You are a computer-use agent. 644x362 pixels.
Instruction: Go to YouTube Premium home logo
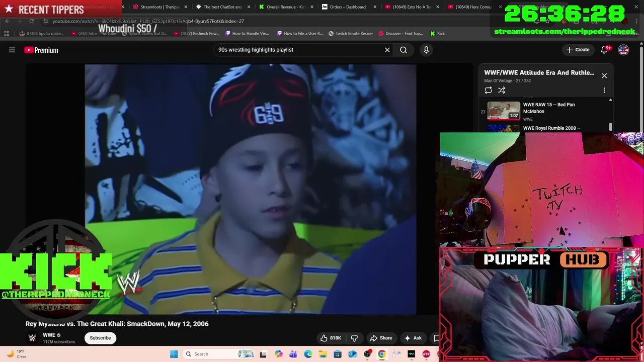tap(41, 50)
